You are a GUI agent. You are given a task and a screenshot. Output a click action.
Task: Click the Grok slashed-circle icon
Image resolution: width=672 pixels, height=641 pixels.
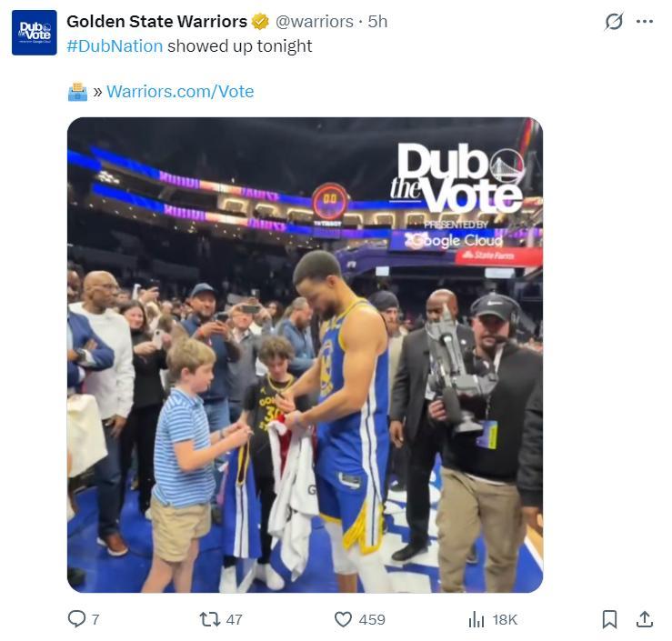click(614, 21)
